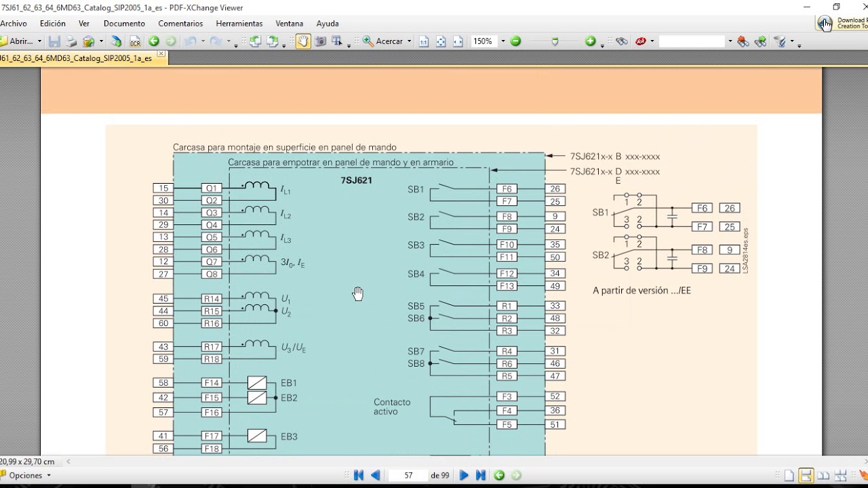The width and height of the screenshot is (868, 488).
Task: Jump to first page
Action: (x=359, y=475)
